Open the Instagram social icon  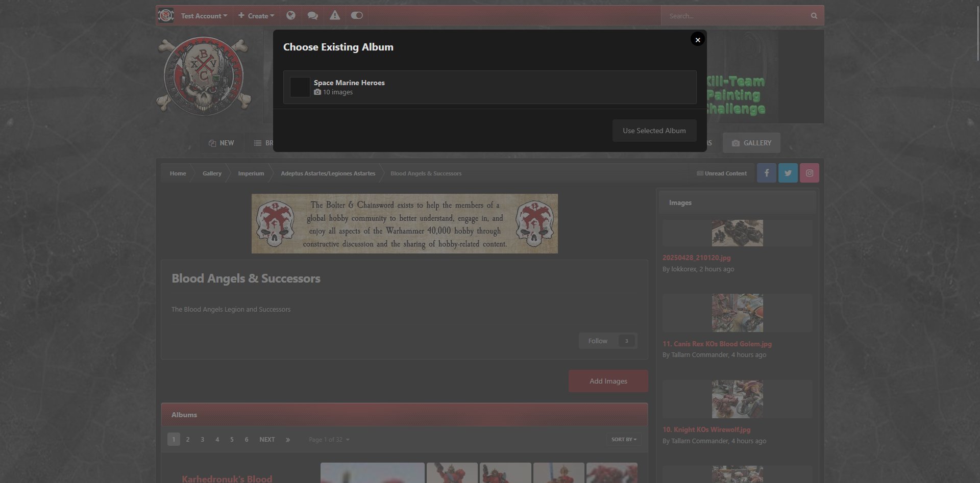(x=809, y=173)
